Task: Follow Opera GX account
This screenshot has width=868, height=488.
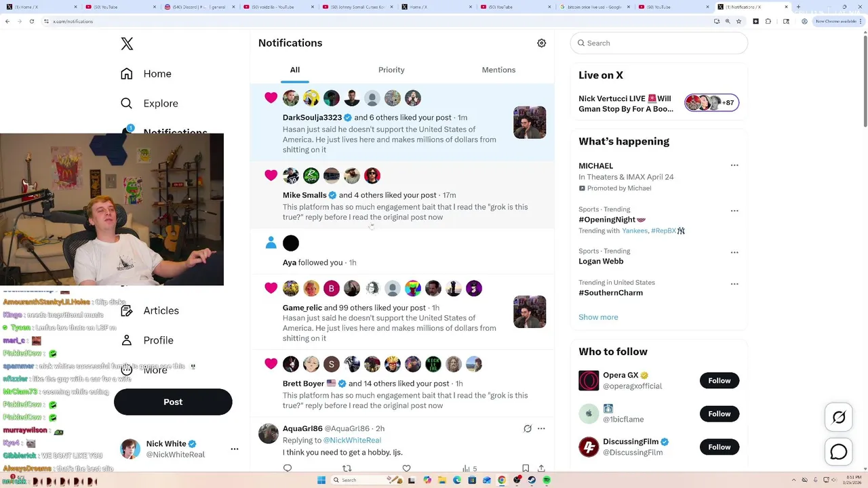Action: (719, 381)
